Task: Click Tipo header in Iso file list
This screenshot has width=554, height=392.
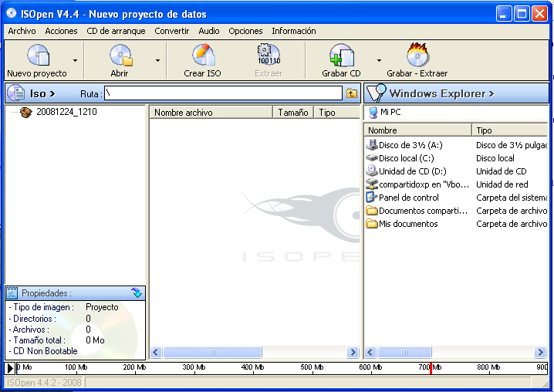Action: click(x=336, y=113)
